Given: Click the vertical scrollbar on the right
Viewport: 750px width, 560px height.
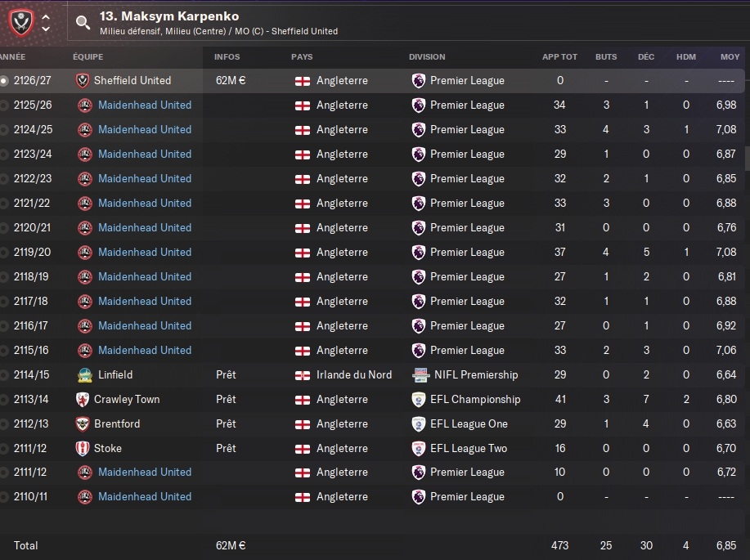Looking at the screenshot, I should pos(747,155).
